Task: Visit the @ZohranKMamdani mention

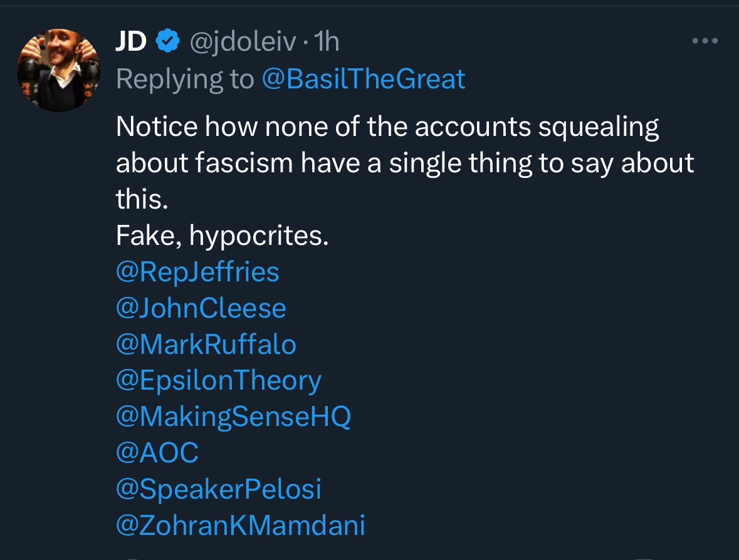Action: (240, 525)
